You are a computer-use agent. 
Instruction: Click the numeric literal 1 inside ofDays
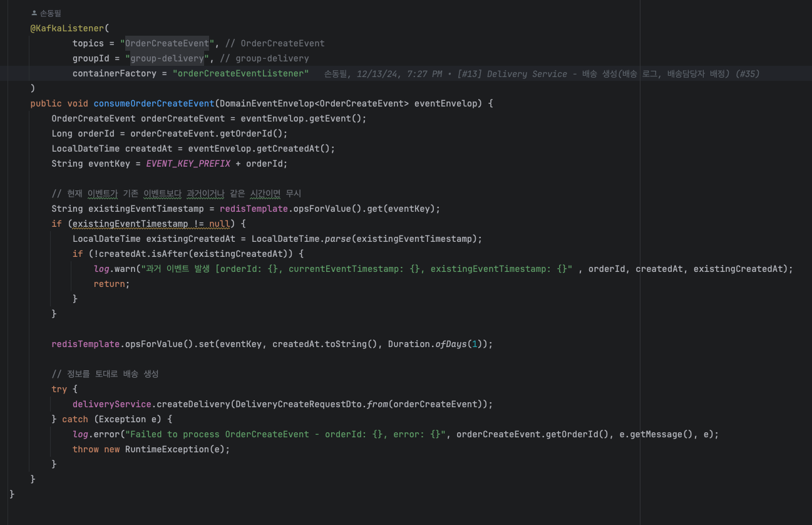pyautogui.click(x=475, y=344)
